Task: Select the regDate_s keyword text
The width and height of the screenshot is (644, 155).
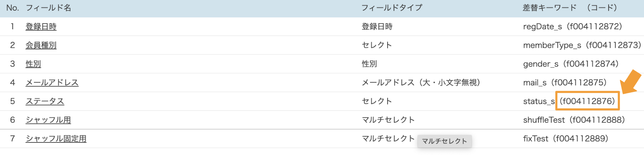Action: 542,27
